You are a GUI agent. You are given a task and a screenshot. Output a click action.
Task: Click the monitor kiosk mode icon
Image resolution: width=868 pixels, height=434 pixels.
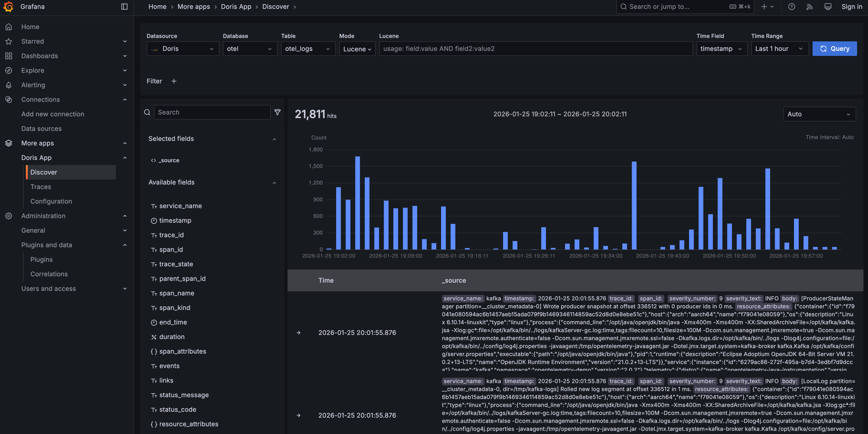point(828,6)
